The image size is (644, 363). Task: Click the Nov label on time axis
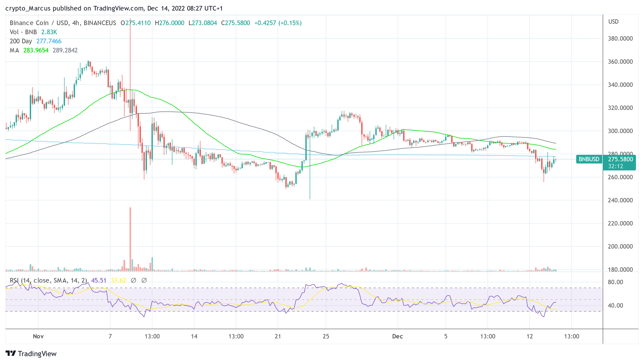pos(38,336)
